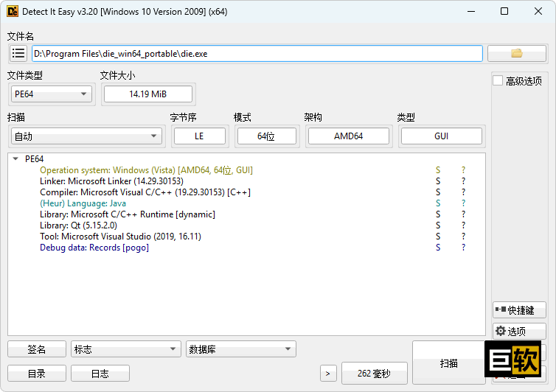Open the 自动 scan mode dropdown
556x392 pixels.
point(86,136)
